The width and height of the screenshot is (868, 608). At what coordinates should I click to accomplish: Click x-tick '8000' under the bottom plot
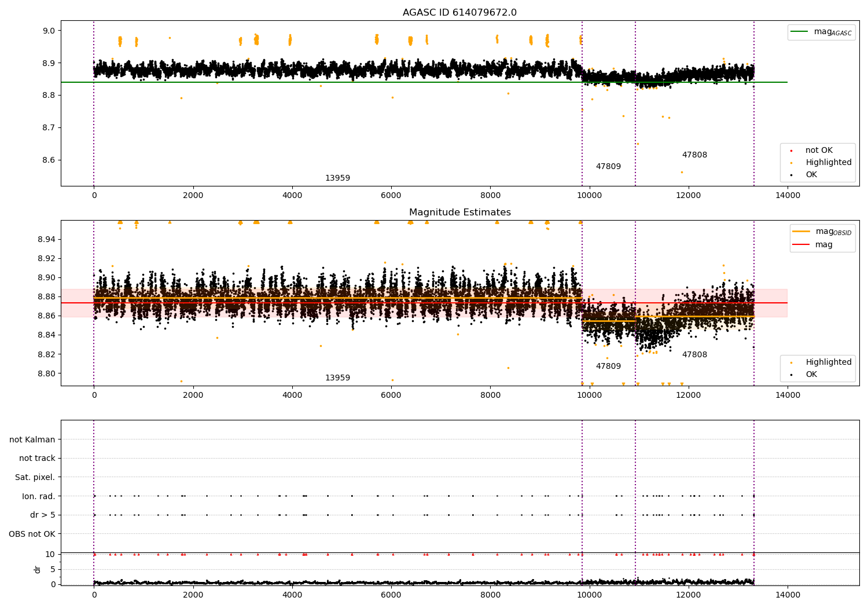490,595
